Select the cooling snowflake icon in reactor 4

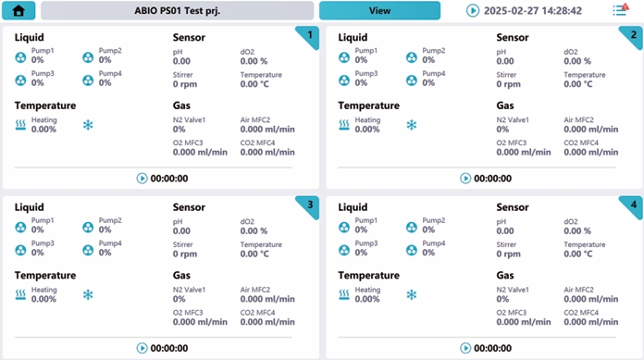click(412, 294)
